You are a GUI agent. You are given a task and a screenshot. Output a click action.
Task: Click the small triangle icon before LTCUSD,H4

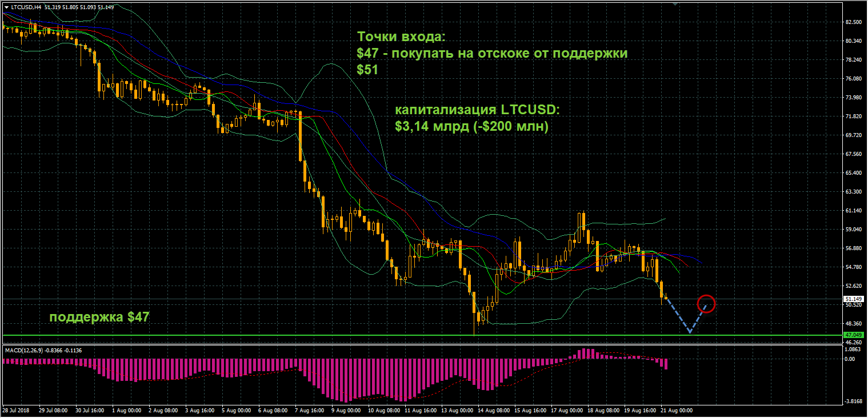tap(7, 7)
